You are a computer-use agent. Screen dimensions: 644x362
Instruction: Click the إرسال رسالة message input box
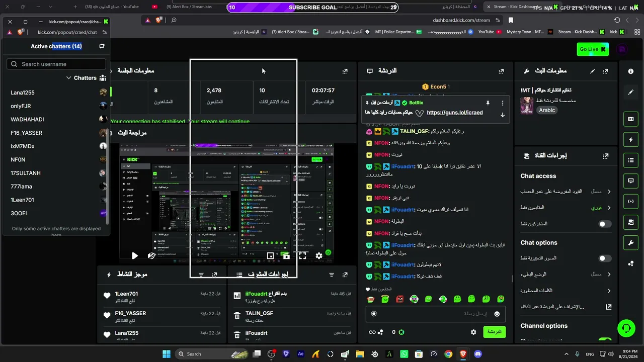tap(436, 314)
